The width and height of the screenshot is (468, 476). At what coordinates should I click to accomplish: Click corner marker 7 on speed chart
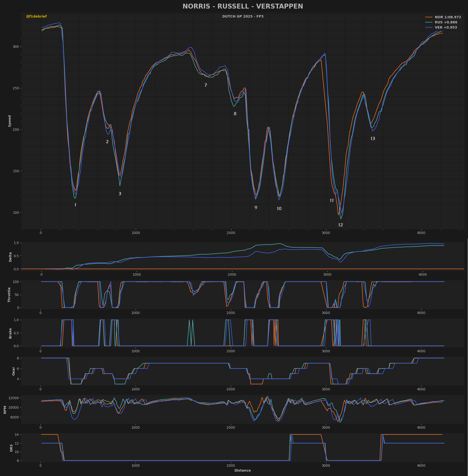tap(206, 85)
